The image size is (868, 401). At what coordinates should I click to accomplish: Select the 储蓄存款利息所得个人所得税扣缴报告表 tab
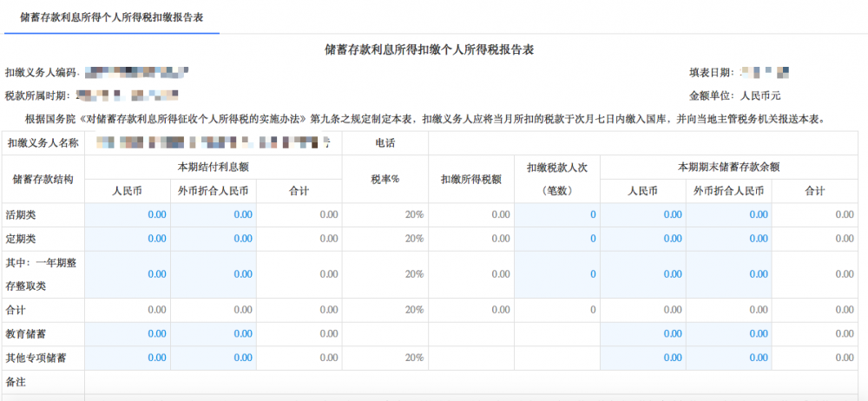[x=111, y=17]
